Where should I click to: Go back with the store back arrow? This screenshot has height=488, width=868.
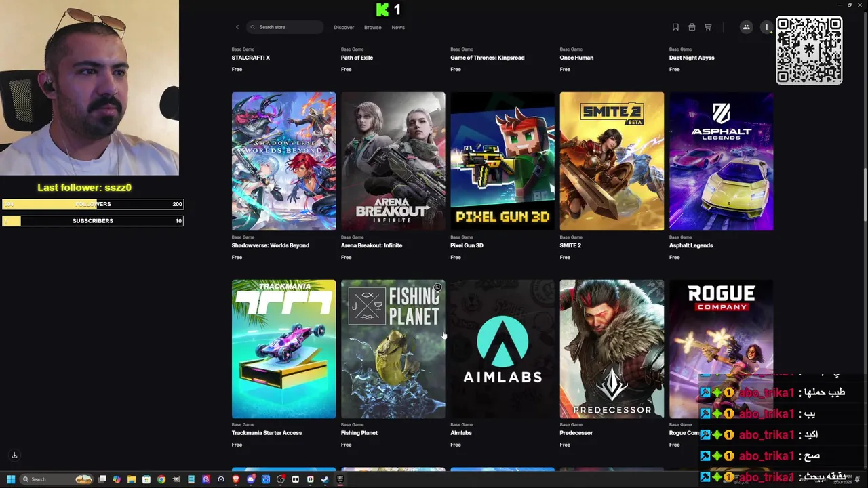237,27
